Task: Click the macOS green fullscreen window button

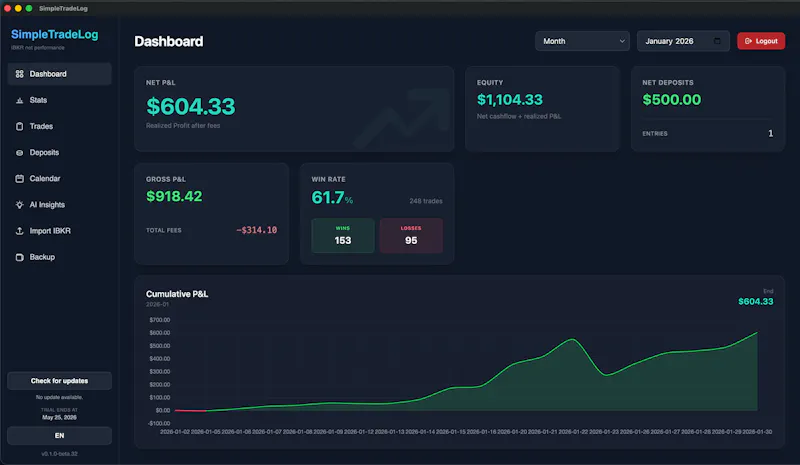Action: [29, 8]
